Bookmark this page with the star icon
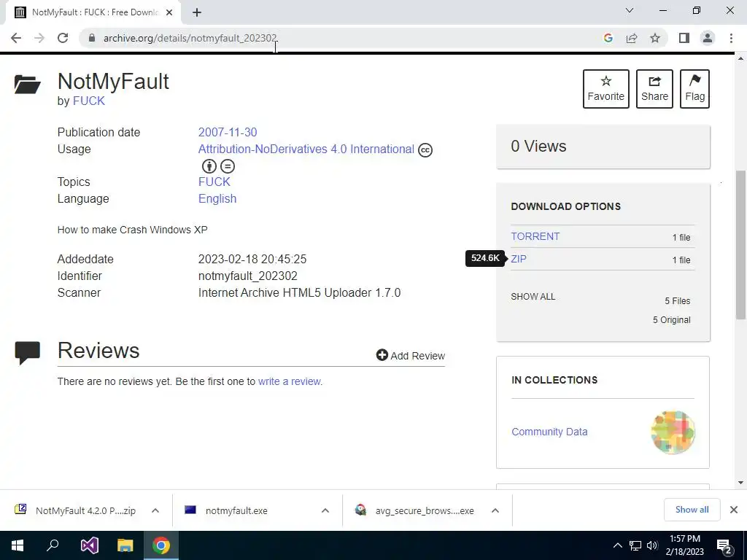The image size is (747, 560). click(655, 38)
